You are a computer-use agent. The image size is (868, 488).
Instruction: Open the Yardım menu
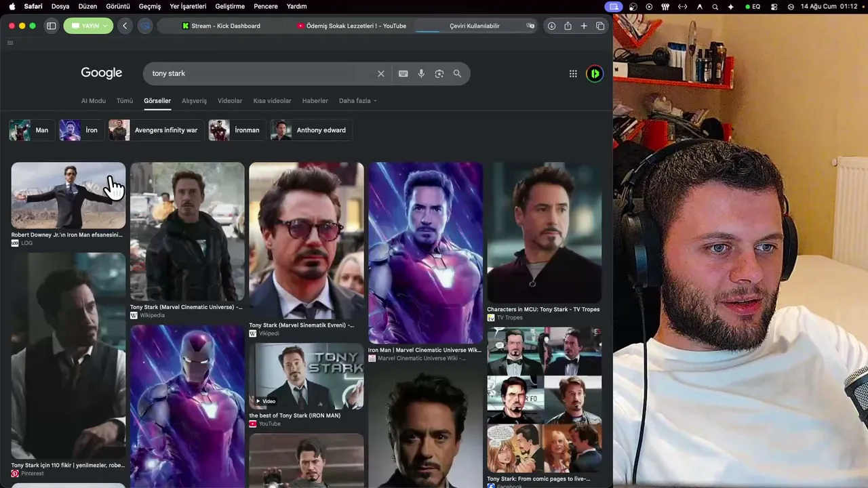coord(296,6)
